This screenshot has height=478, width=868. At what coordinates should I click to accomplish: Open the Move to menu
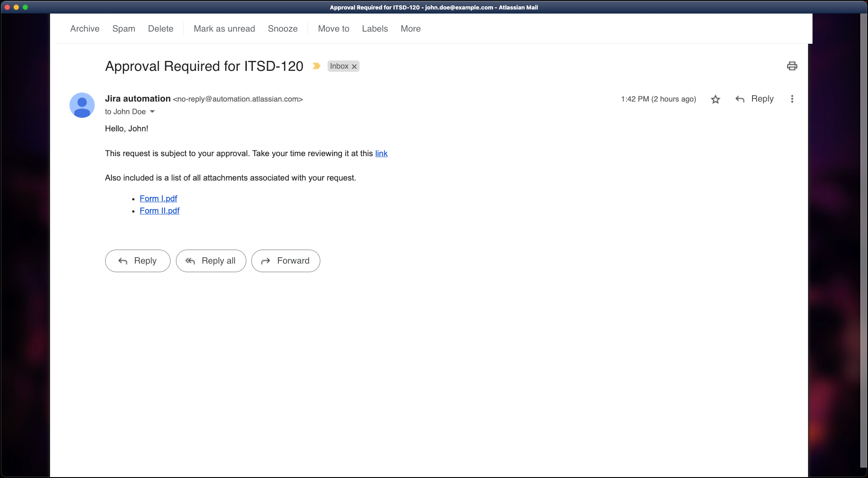[x=333, y=28]
